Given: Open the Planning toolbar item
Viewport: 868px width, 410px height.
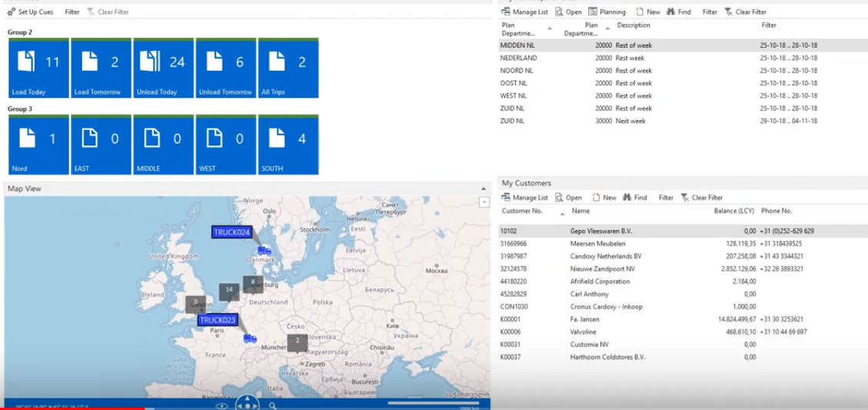Looking at the screenshot, I should click(x=607, y=12).
